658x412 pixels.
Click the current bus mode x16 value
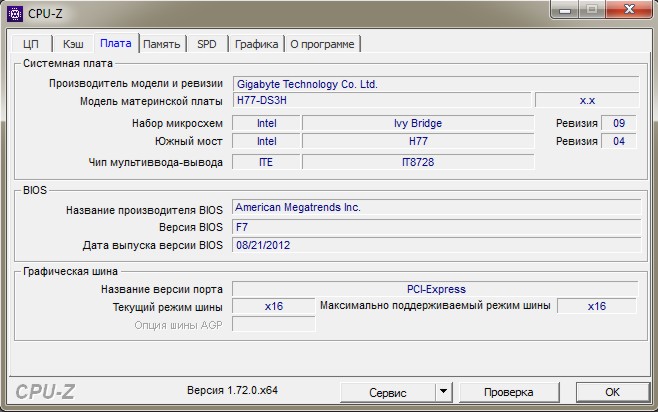(x=274, y=306)
